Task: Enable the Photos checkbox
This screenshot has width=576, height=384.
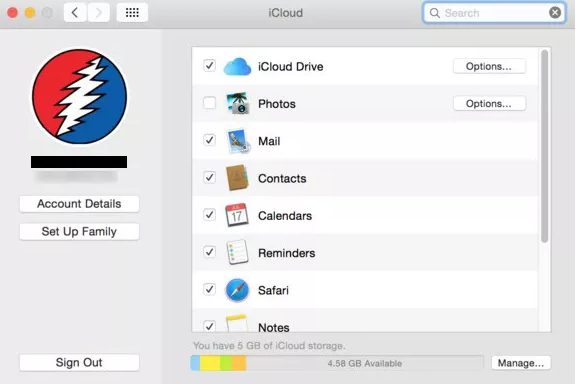Action: coord(209,103)
